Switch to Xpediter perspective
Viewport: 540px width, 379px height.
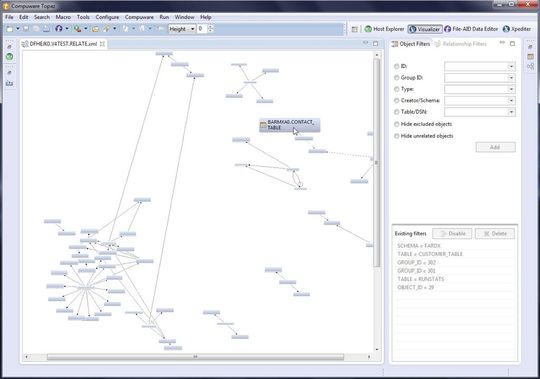tap(517, 29)
